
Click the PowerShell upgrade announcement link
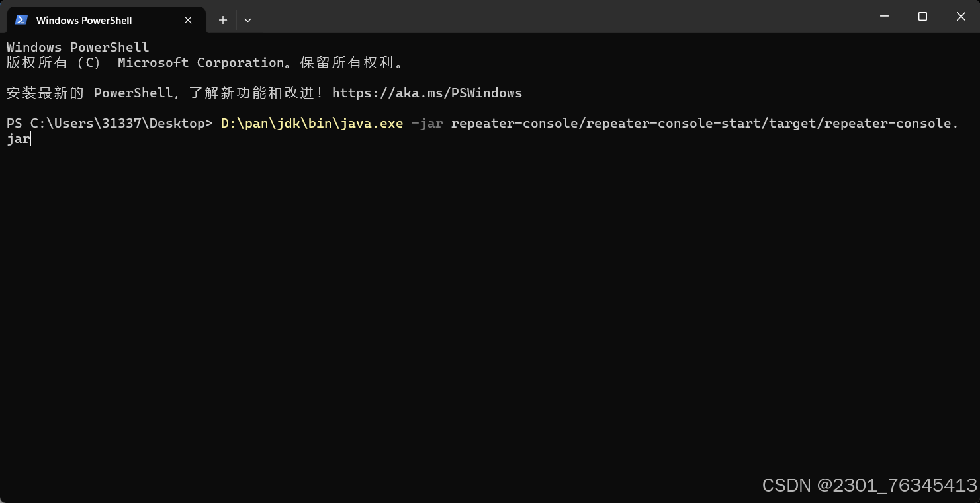[x=427, y=93]
